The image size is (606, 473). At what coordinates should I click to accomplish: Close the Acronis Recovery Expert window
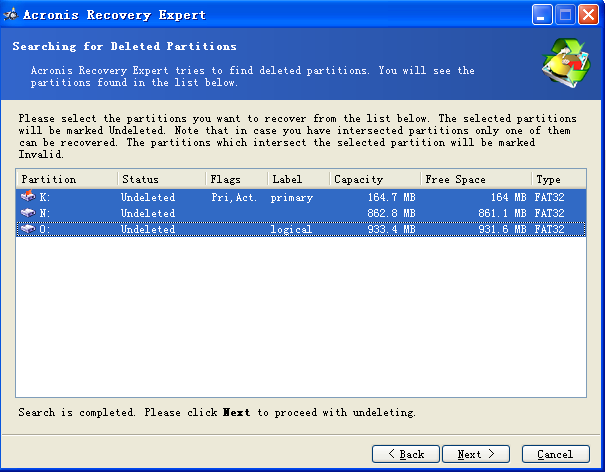pyautogui.click(x=588, y=15)
